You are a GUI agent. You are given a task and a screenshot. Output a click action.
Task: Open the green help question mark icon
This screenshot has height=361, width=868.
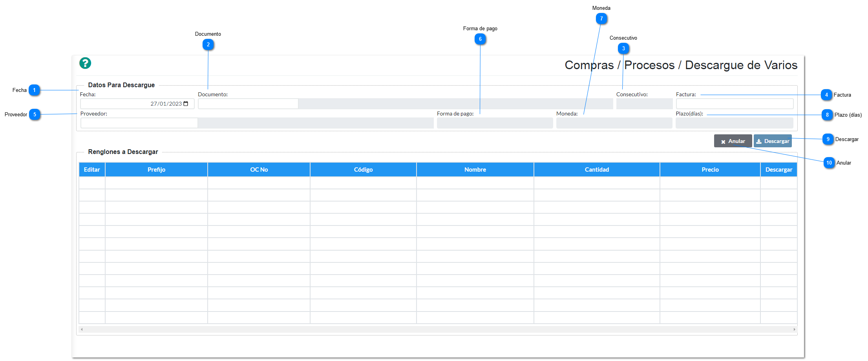click(x=85, y=63)
